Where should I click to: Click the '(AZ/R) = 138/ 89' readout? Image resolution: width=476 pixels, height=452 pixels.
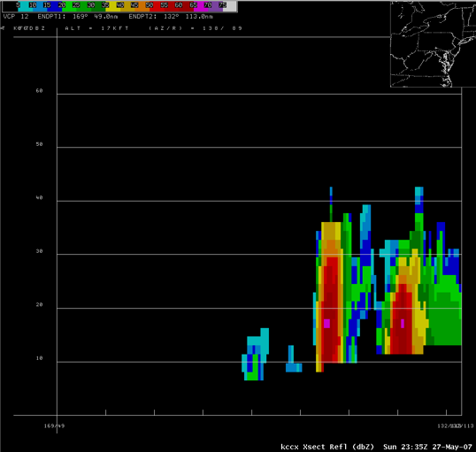(196, 28)
